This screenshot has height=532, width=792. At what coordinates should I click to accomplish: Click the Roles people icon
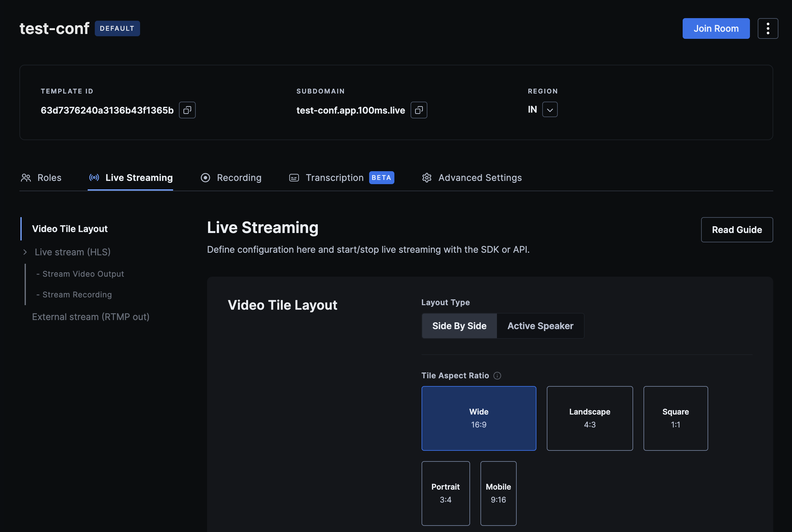tap(26, 178)
